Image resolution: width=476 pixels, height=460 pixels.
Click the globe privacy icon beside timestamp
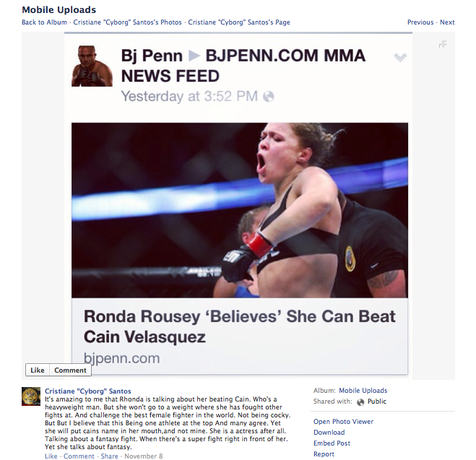(269, 97)
